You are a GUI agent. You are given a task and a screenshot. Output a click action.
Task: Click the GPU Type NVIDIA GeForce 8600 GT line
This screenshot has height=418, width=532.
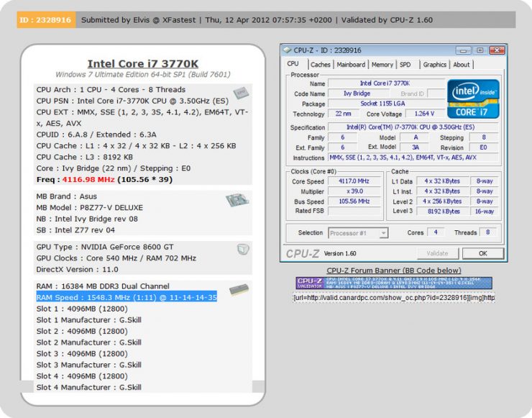pos(105,247)
